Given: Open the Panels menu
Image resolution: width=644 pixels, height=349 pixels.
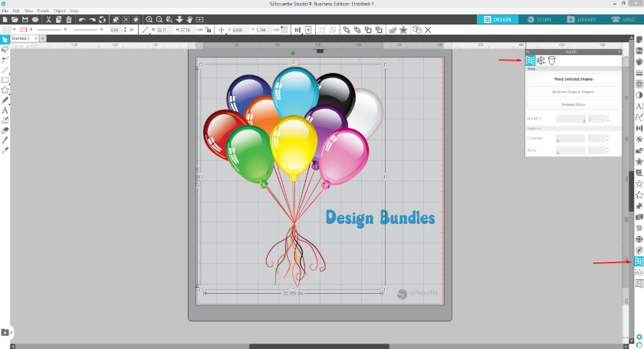Looking at the screenshot, I should [x=43, y=11].
